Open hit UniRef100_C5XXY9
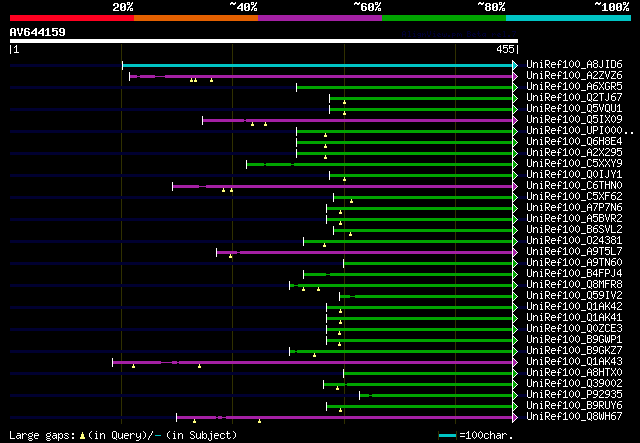This screenshot has width=640, height=443. click(574, 164)
